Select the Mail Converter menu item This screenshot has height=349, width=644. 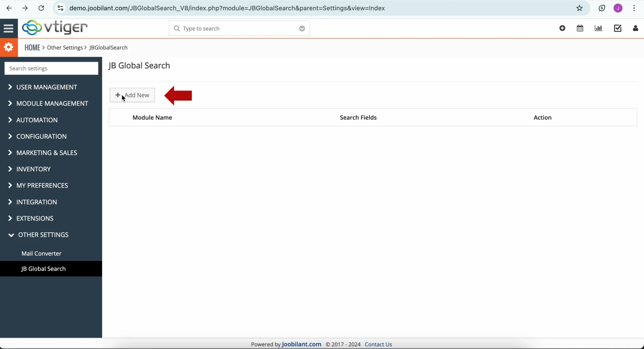coord(41,253)
